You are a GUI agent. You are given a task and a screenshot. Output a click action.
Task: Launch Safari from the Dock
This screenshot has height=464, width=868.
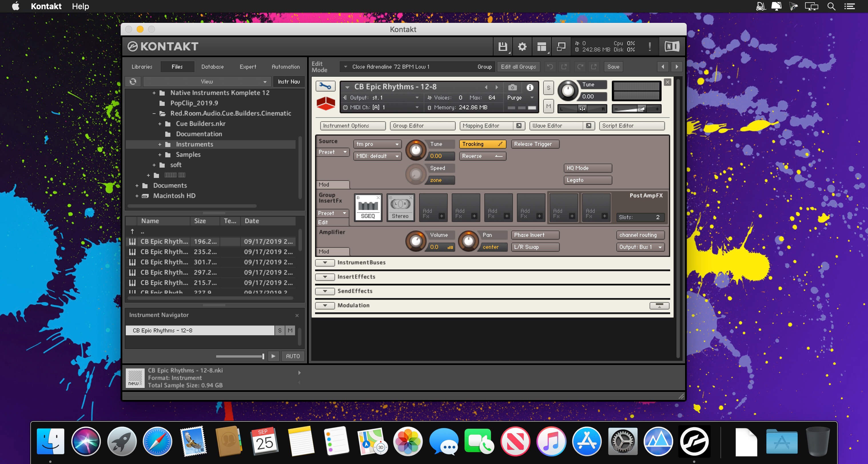pos(157,441)
